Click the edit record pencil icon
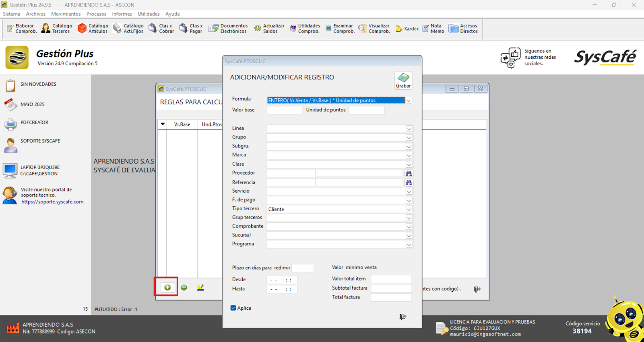 (x=200, y=287)
